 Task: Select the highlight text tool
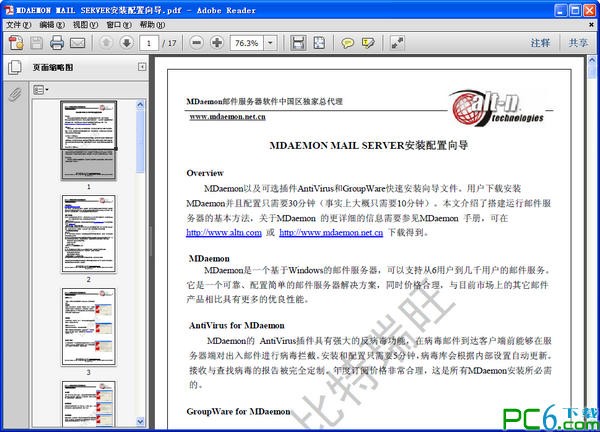368,43
